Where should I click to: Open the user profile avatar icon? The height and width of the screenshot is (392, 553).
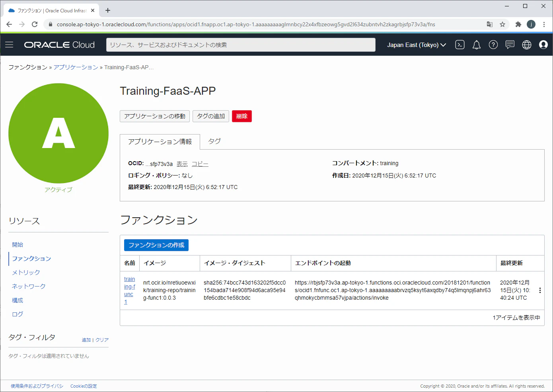[543, 45]
